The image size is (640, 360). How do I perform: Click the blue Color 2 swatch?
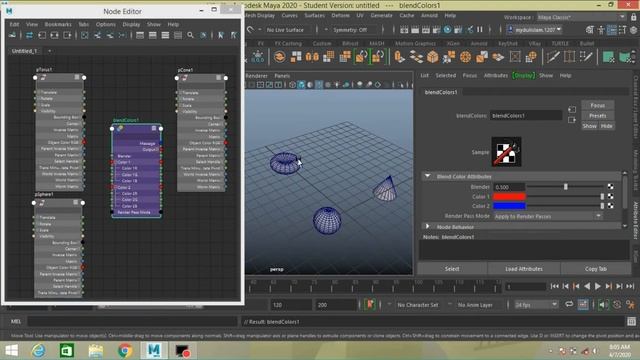coord(509,206)
